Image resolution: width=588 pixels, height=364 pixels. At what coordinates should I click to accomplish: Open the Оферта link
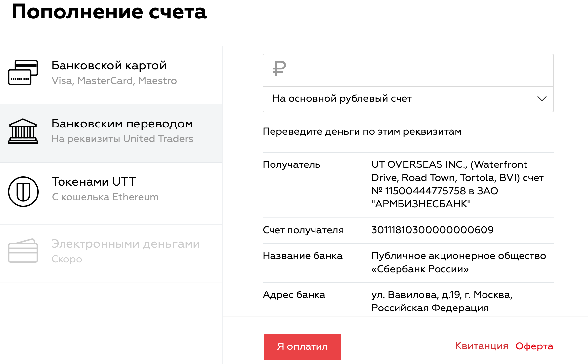pos(534,346)
